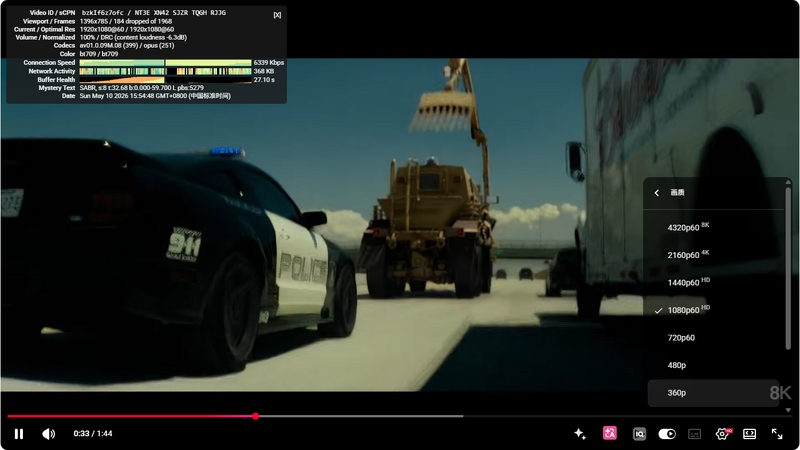Select the checked 1080p60 quality option

point(713,310)
